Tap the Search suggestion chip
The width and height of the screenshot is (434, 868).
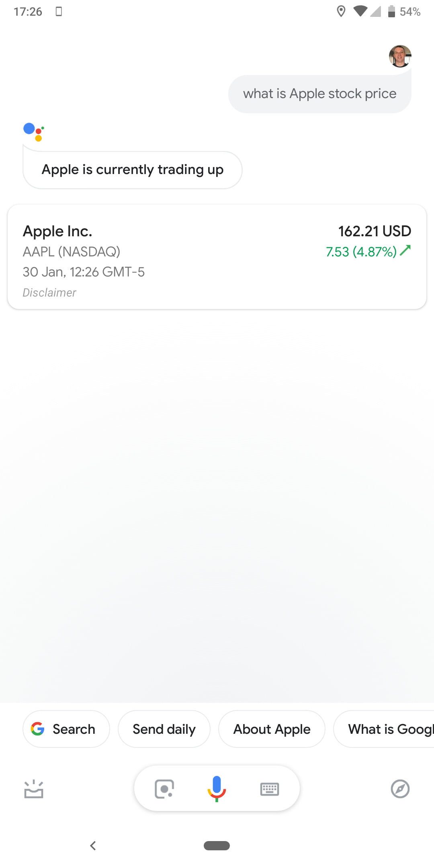point(66,729)
